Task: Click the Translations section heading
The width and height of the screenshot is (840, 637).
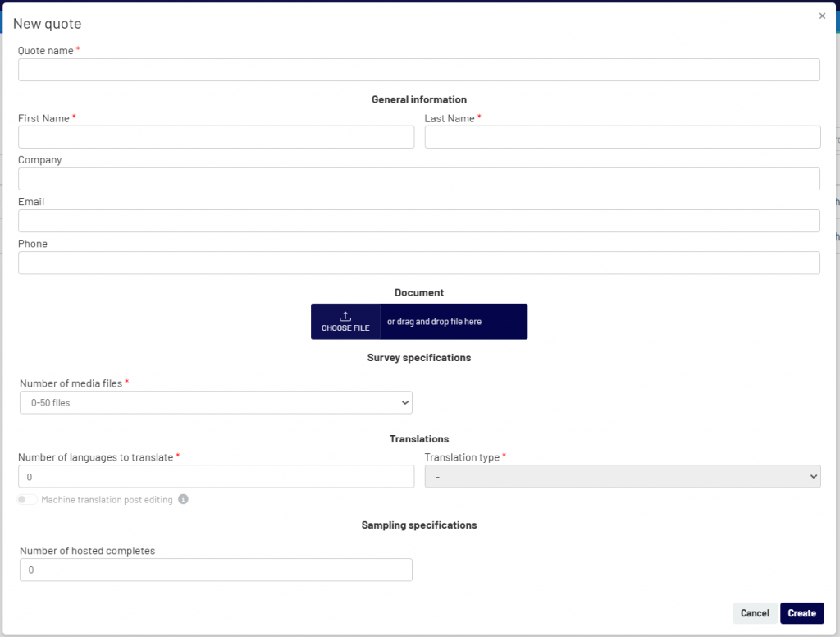Action: (x=419, y=438)
